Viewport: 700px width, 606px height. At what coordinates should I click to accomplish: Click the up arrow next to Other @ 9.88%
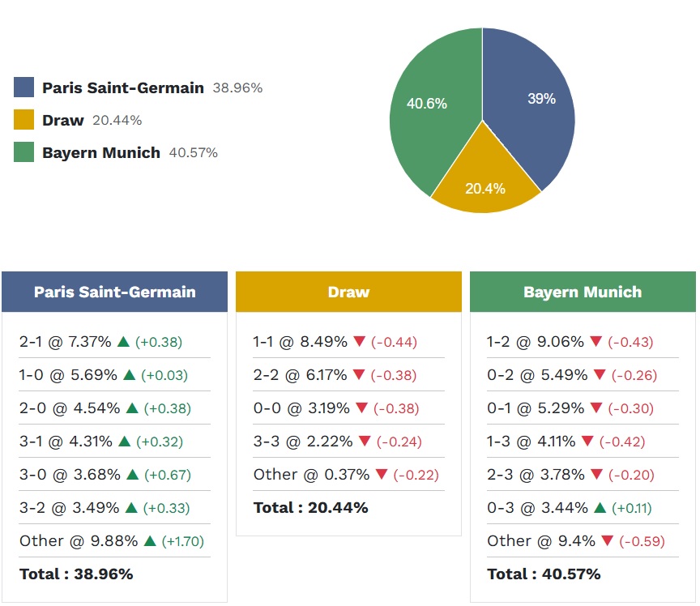pyautogui.click(x=150, y=541)
